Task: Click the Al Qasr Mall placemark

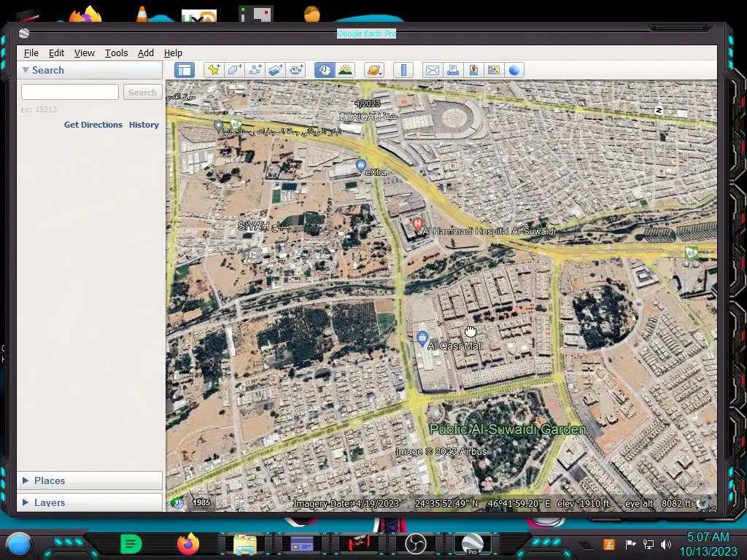Action: (x=422, y=338)
